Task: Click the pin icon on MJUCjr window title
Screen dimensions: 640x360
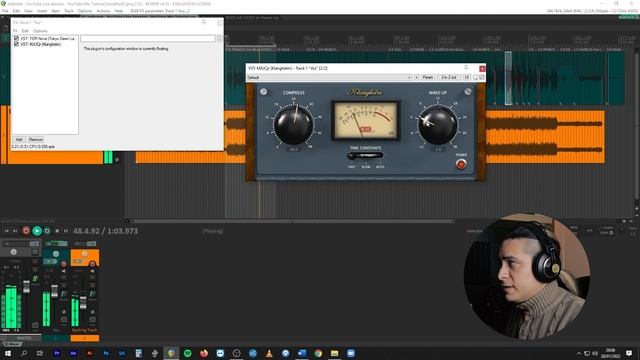Action: click(466, 68)
